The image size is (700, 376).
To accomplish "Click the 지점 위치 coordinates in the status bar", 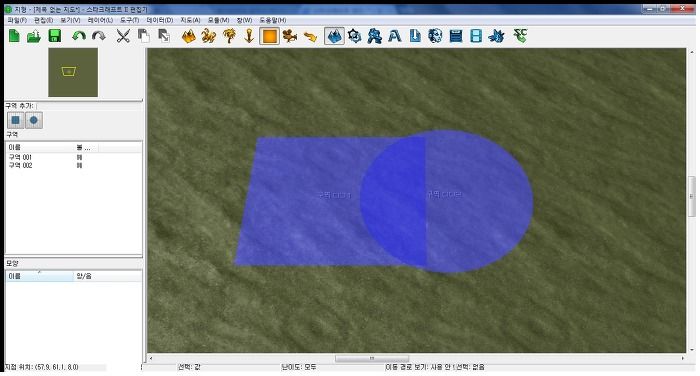I will (x=42, y=367).
